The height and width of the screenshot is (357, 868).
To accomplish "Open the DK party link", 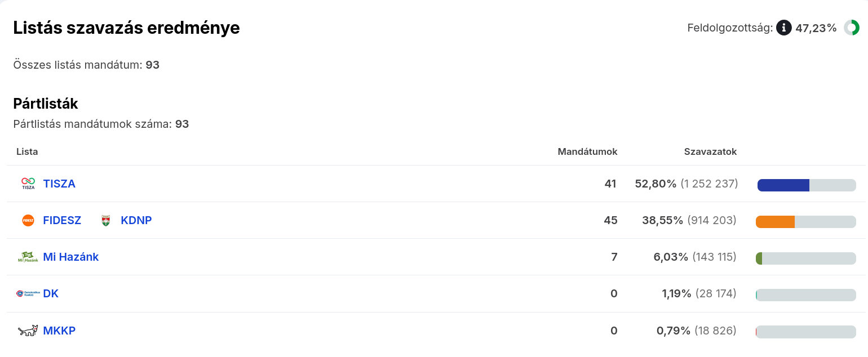I will tap(51, 294).
